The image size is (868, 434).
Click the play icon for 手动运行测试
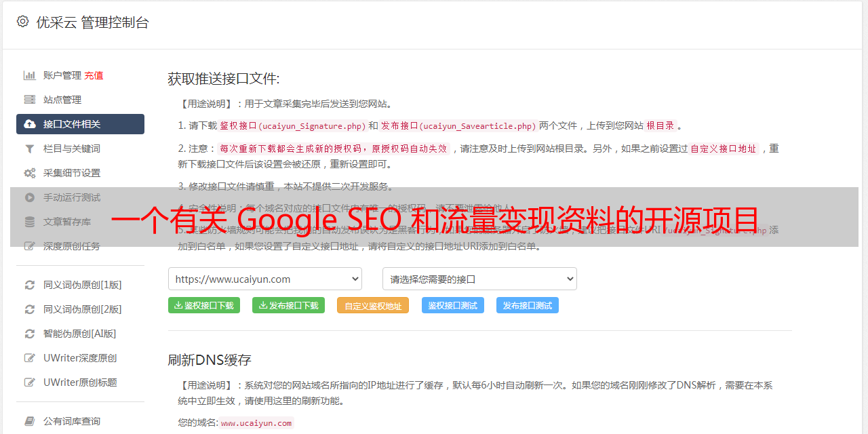click(x=30, y=197)
